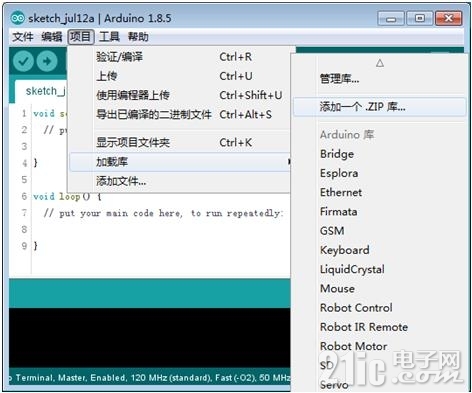Open the 编辑 menu
472x393 pixels.
tap(51, 36)
